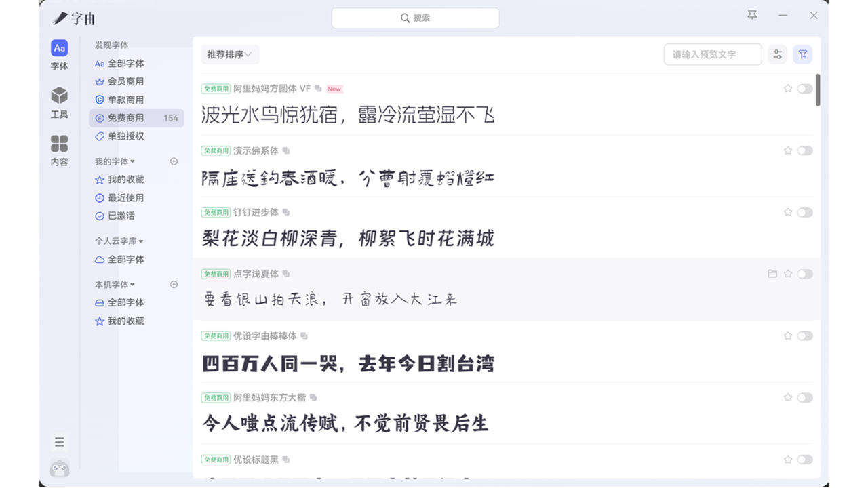The image size is (868, 488).
Task: Open the 推荐排序 sort dropdown
Action: coord(230,54)
